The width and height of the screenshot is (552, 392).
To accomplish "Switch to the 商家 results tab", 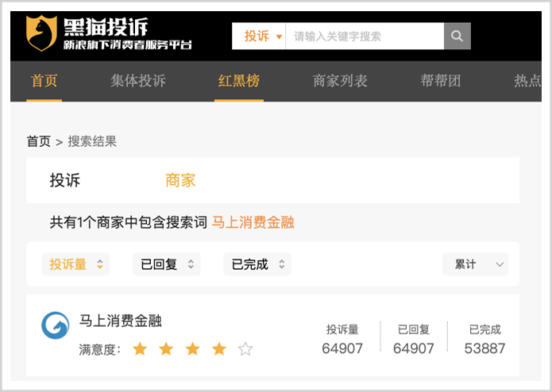I will (x=180, y=180).
